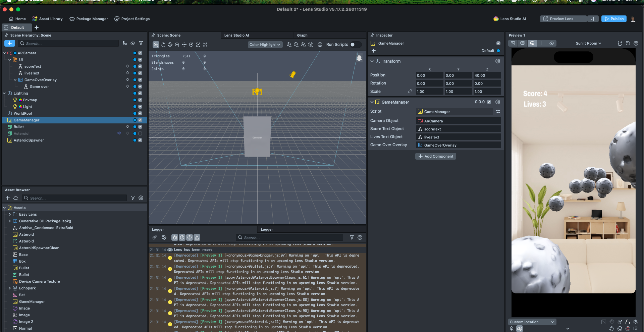Expand the Echopark asset
The image size is (644, 332).
click(x=10, y=288)
